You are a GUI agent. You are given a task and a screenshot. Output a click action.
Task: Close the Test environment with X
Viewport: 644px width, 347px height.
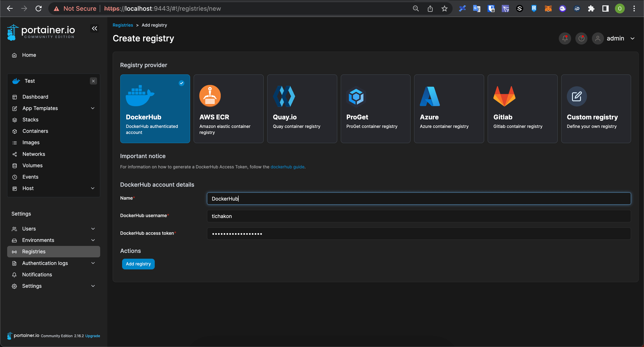point(93,81)
